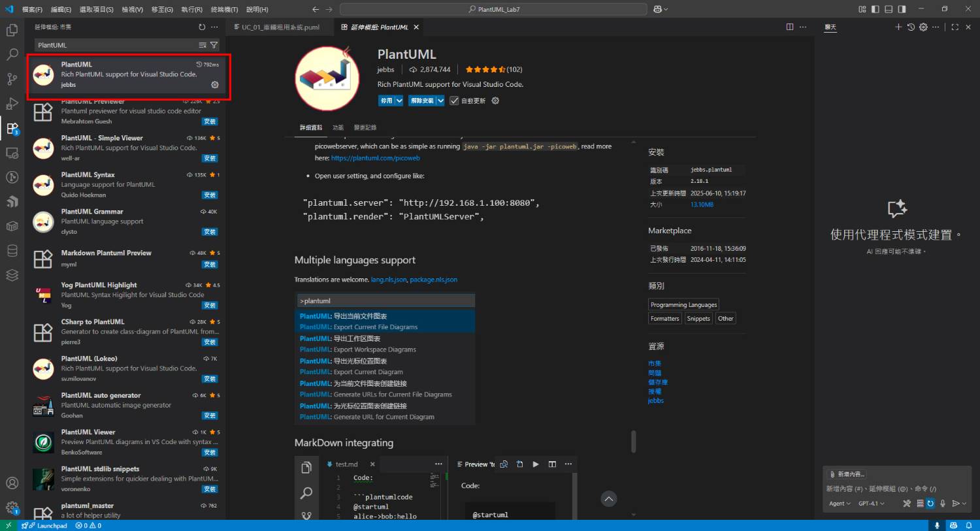980x531 pixels.
Task: Open the 終端機(T) menu
Action: coord(225,9)
